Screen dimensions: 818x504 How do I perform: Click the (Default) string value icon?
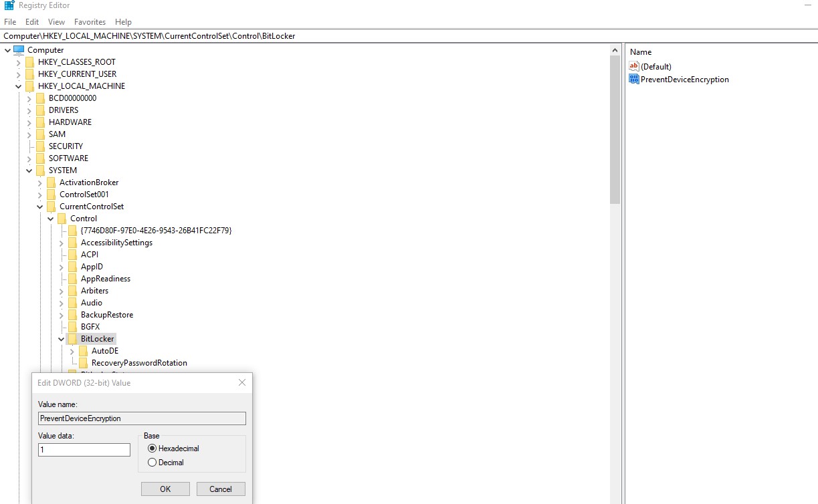pos(634,66)
